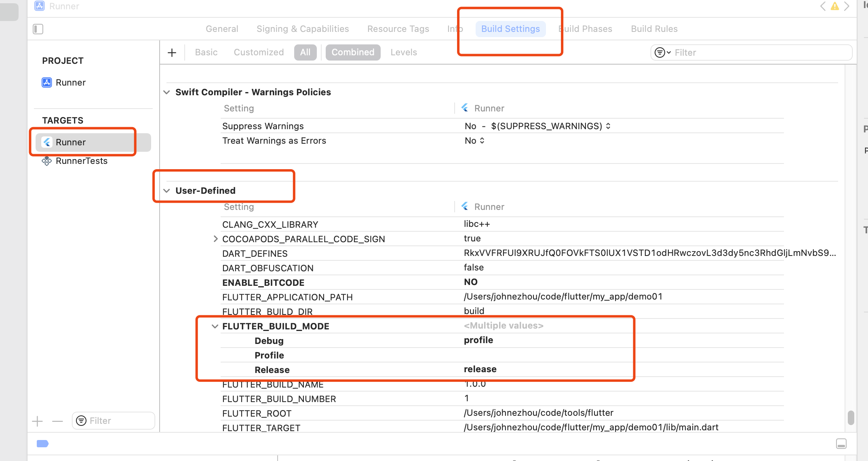Viewport: 868px width, 461px height.
Task: Click the blue breakpoint tag icon
Action: (42, 444)
